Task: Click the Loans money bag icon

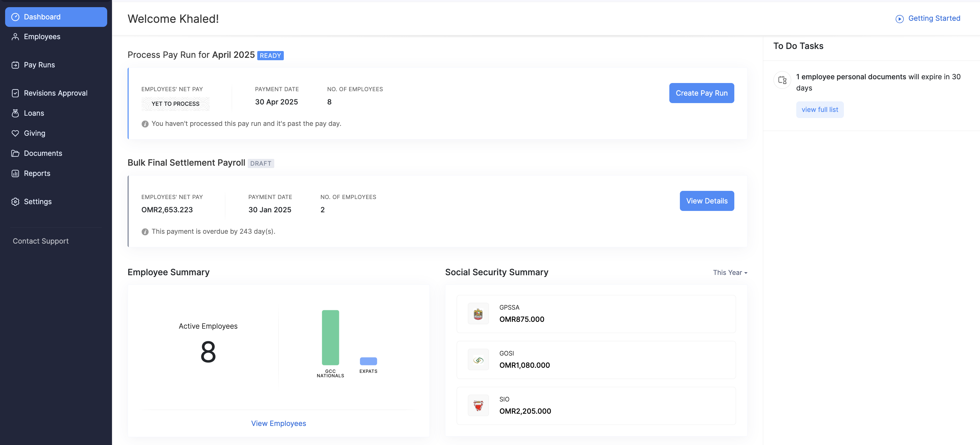Action: tap(15, 113)
